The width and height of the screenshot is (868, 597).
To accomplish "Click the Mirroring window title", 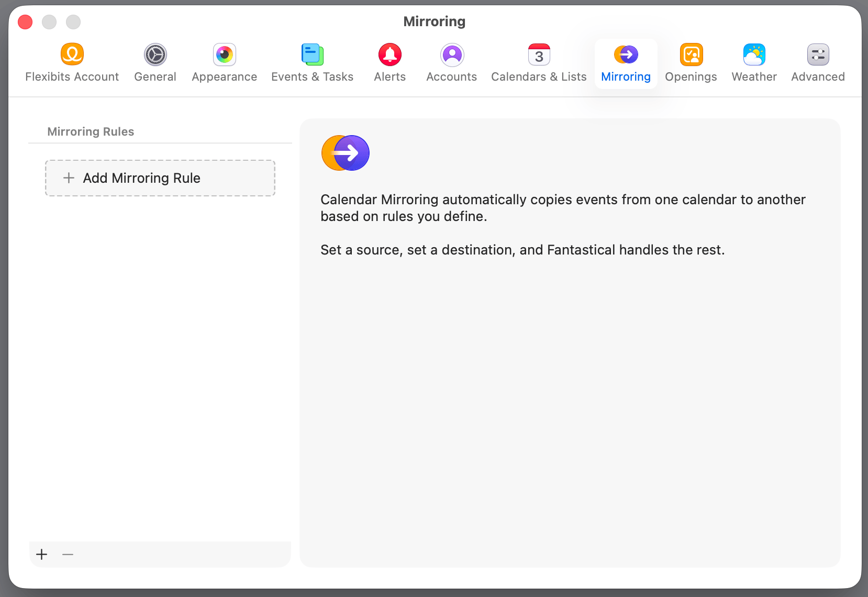I will click(x=434, y=21).
